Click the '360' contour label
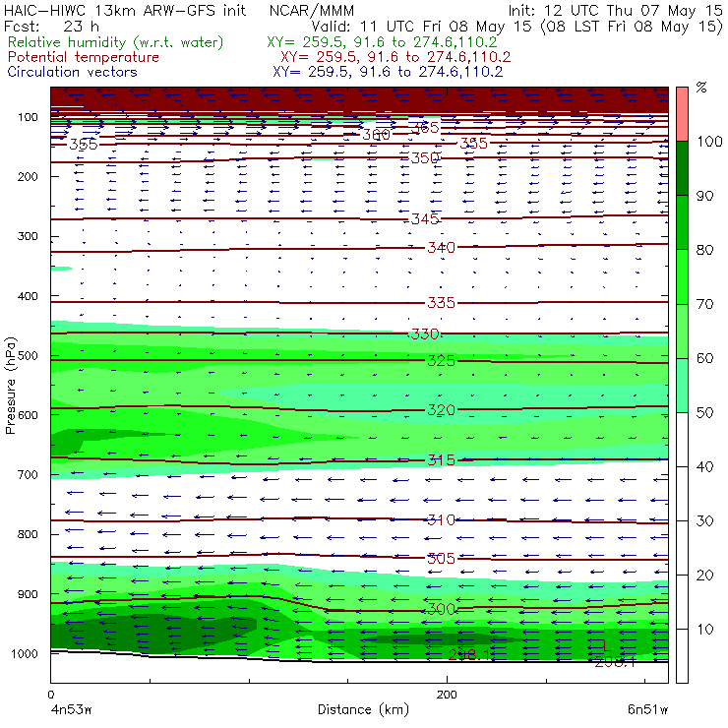728x728 pixels. tap(376, 135)
